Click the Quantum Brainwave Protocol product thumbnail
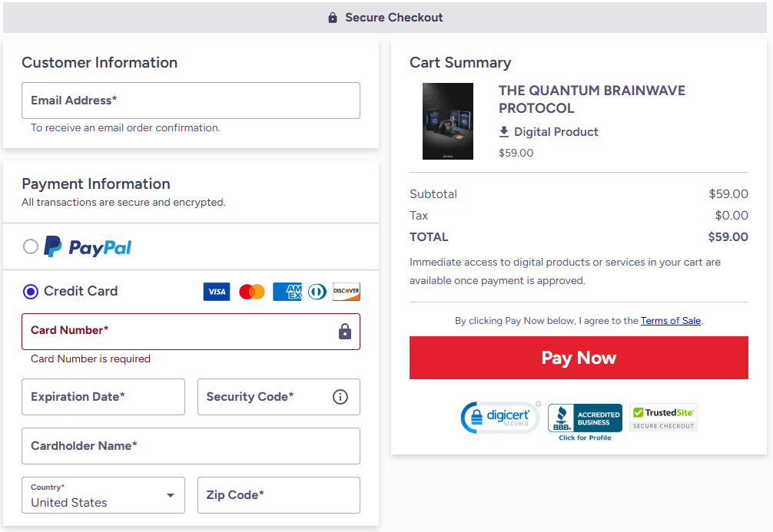 (448, 121)
